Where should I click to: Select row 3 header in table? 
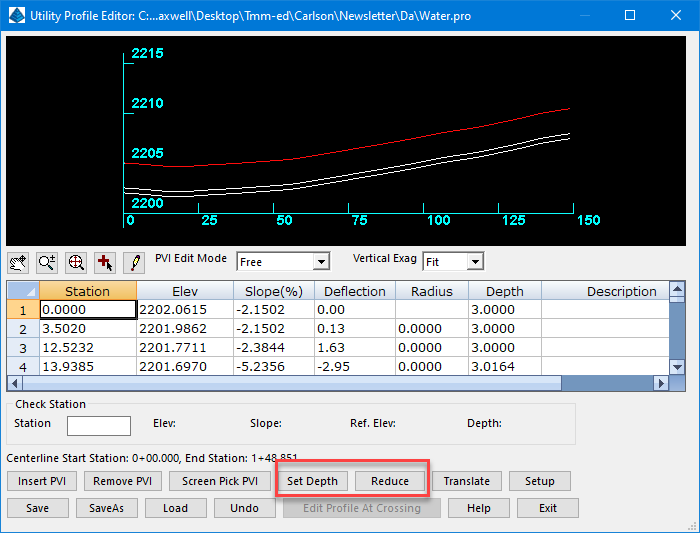[23, 347]
